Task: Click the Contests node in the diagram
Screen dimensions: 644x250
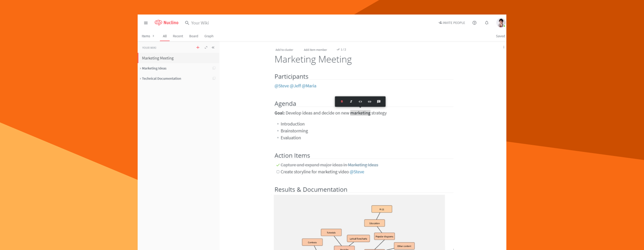Action: pos(312,242)
